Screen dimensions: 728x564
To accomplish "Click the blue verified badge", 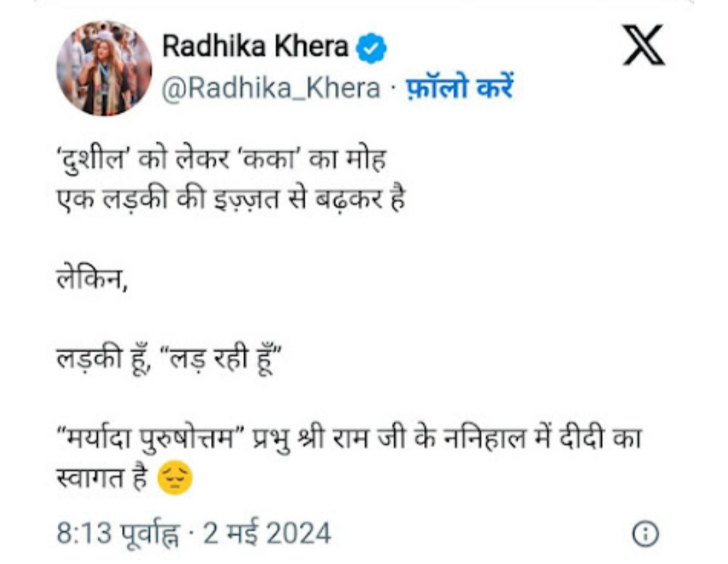I will pos(371,49).
